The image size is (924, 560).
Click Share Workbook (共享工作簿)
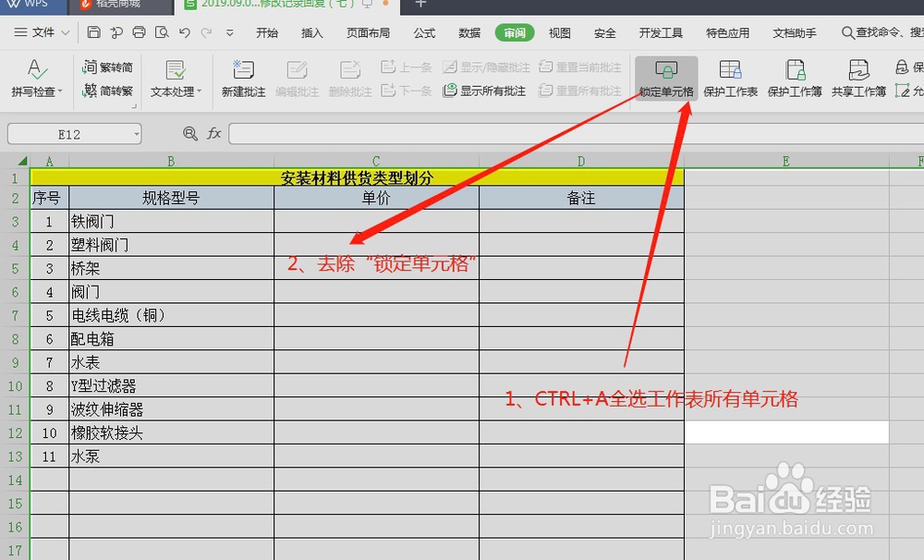pyautogui.click(x=858, y=78)
